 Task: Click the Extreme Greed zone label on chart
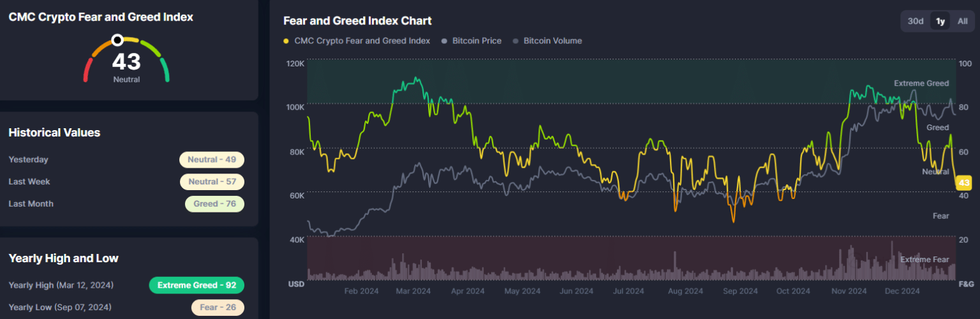pyautogui.click(x=921, y=84)
